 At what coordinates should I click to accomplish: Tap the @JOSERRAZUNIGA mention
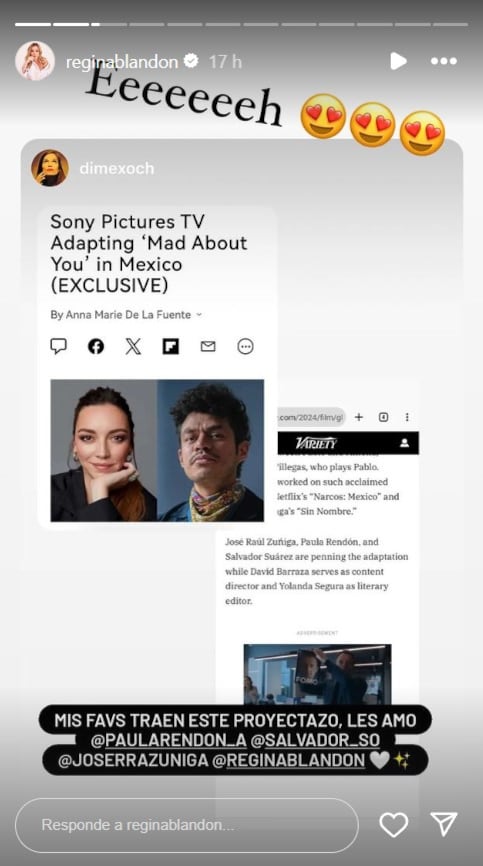[x=132, y=761]
